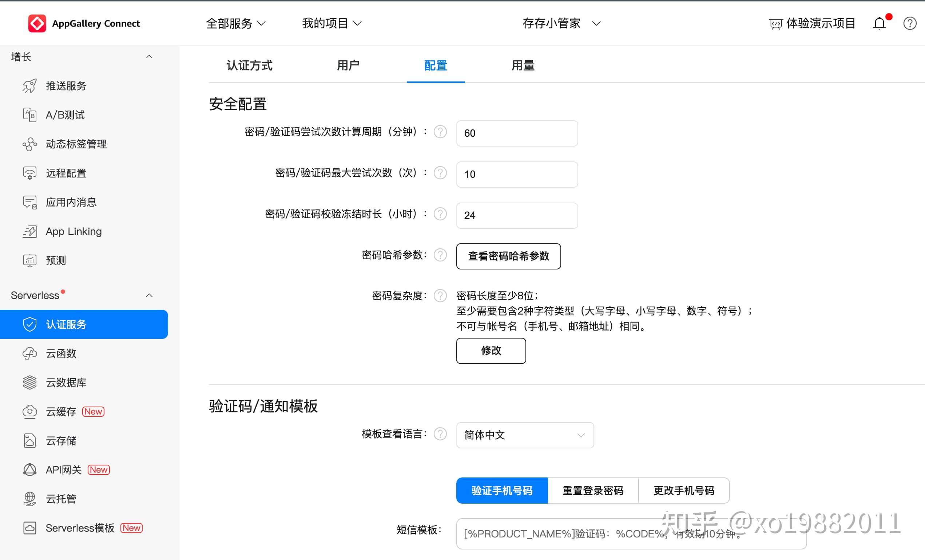
Task: Click help icon beside 模板查看语言
Action: 440,434
